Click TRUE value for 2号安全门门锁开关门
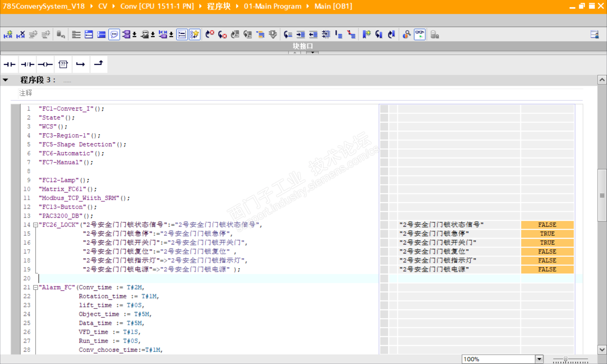607x364 pixels. [547, 243]
